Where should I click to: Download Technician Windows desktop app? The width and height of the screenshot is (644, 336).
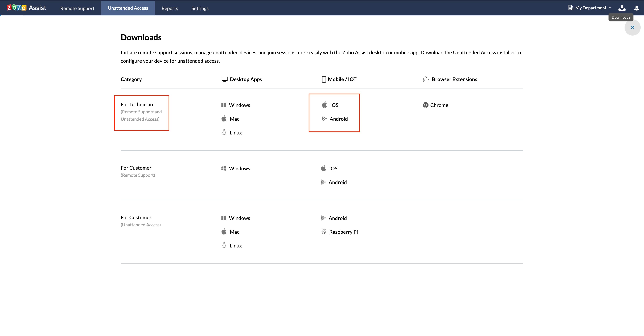pos(239,105)
